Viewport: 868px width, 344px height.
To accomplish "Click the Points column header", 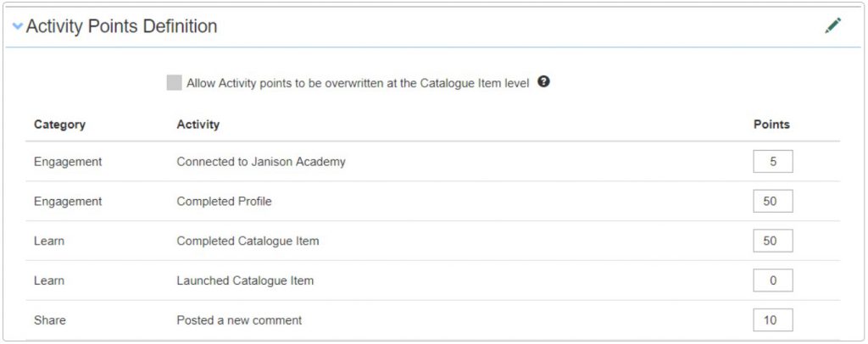I will tap(771, 125).
